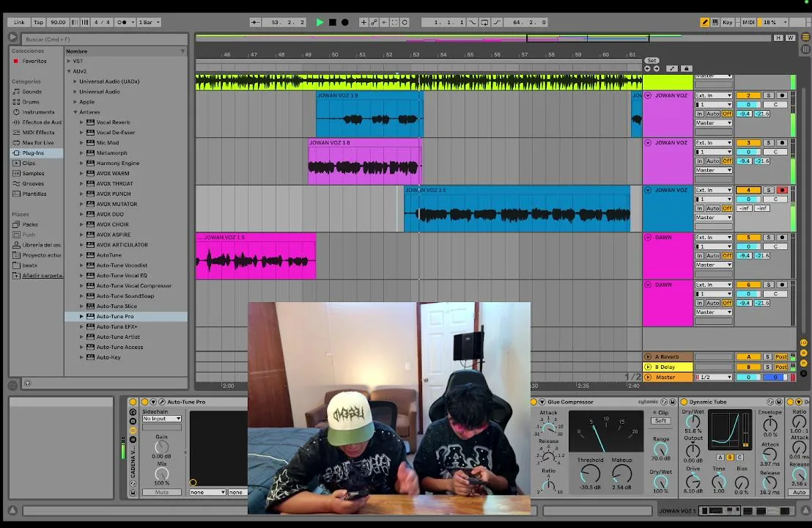812x528 pixels.
Task: Click Session Record circle icon
Action: (x=405, y=22)
